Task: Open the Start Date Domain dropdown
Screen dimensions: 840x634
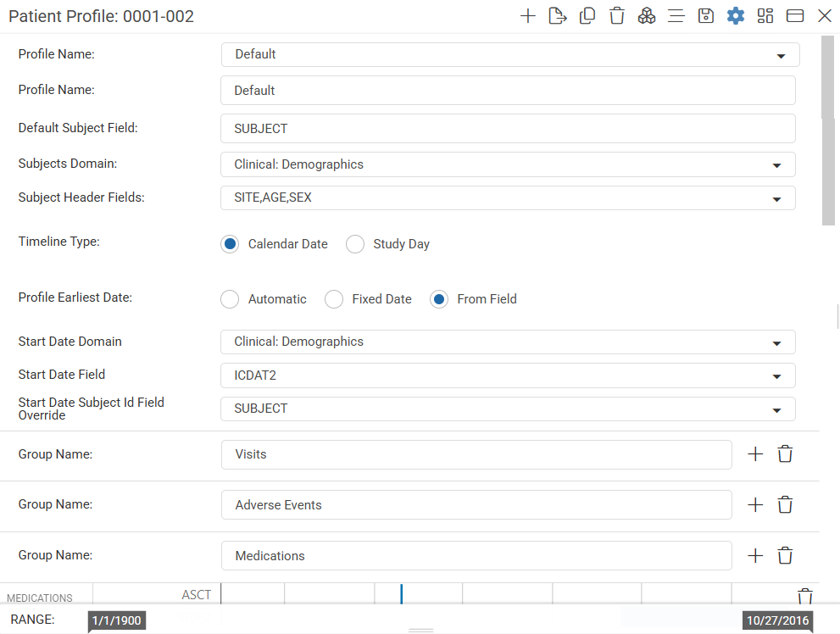Action: (508, 342)
